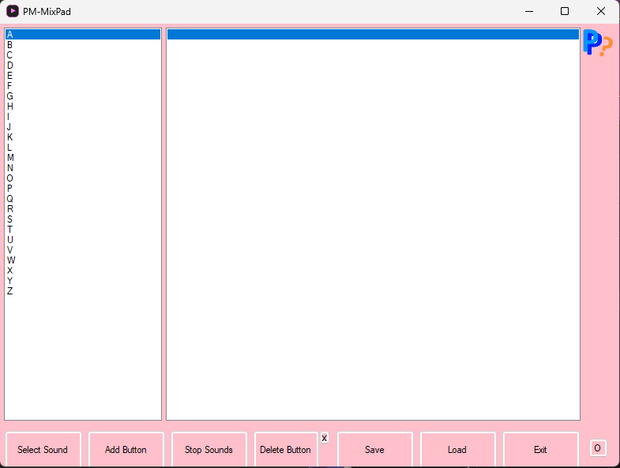
Task: Select letter F in the list
Action: point(83,86)
